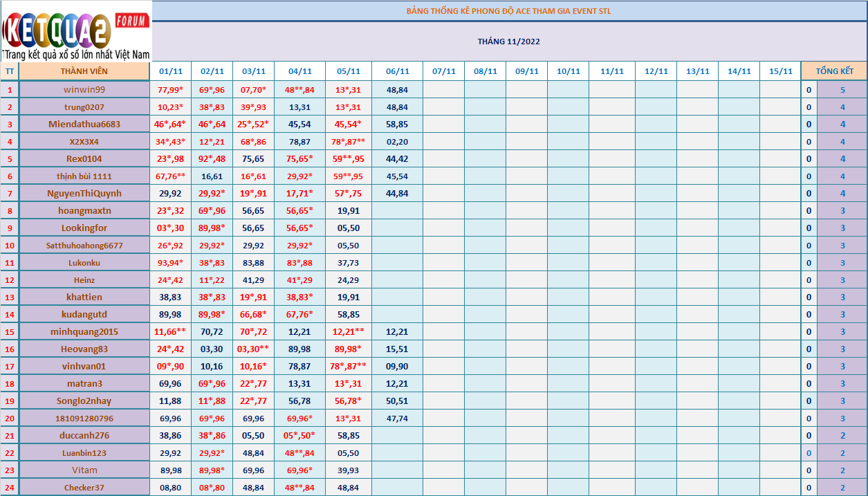Image resolution: width=868 pixels, height=496 pixels.
Task: Click the 15/11 date column header
Action: click(x=780, y=71)
